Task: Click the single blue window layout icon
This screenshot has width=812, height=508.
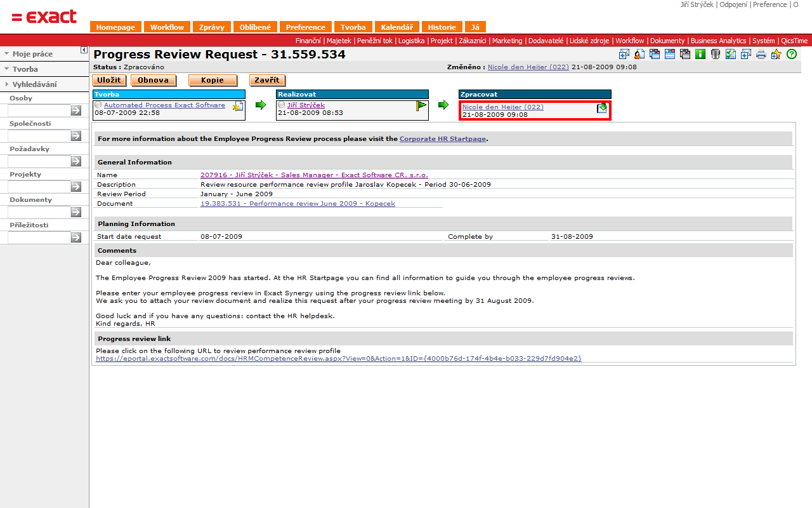Action: (670, 54)
